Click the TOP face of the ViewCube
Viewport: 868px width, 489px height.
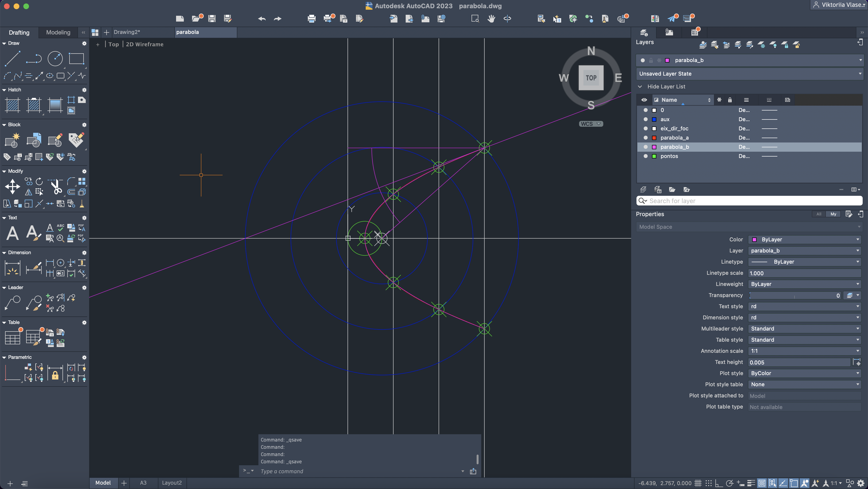point(591,78)
